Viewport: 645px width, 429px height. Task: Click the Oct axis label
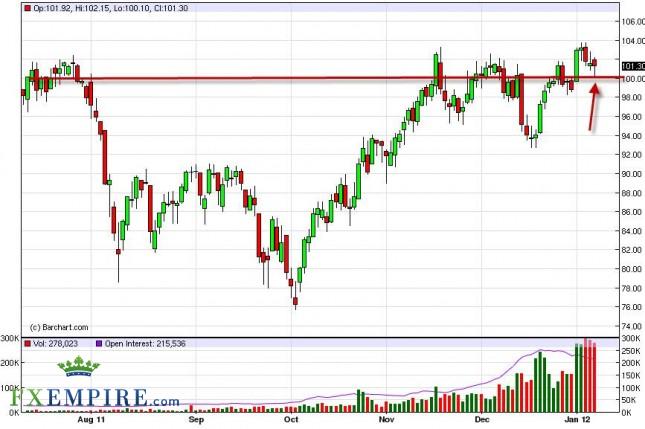291,420
